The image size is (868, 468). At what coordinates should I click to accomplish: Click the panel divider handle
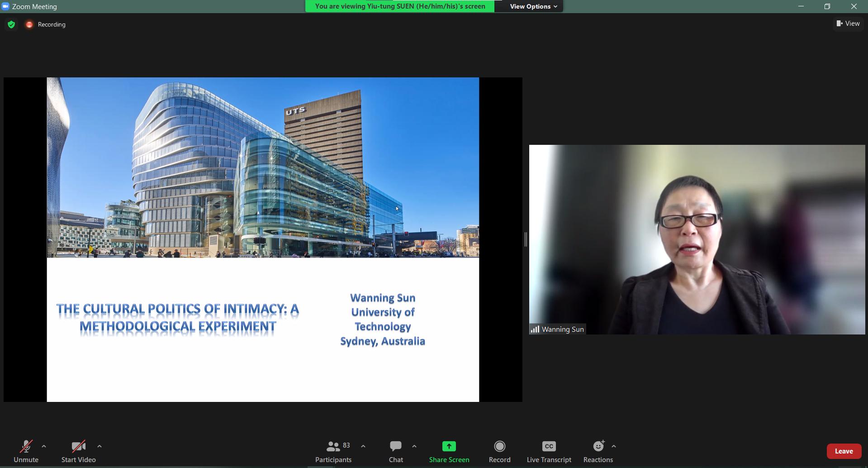(526, 239)
